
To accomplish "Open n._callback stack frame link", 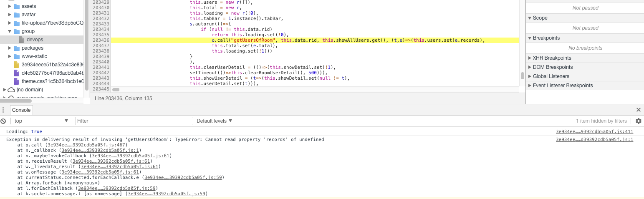I will [x=100, y=150].
